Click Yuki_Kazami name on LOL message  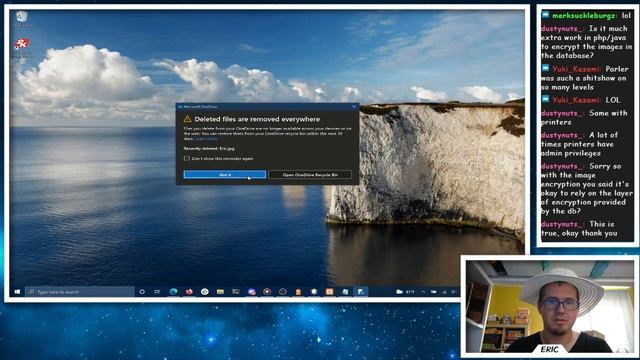point(576,100)
